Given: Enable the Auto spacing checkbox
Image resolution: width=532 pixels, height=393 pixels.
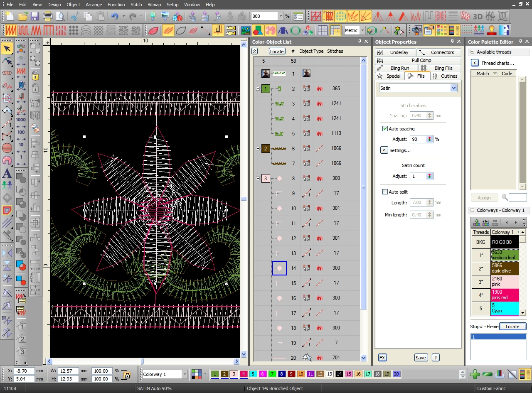Looking at the screenshot, I should (385, 129).
